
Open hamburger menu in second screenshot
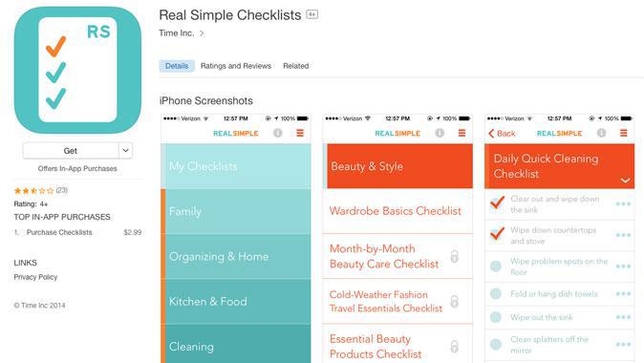462,133
